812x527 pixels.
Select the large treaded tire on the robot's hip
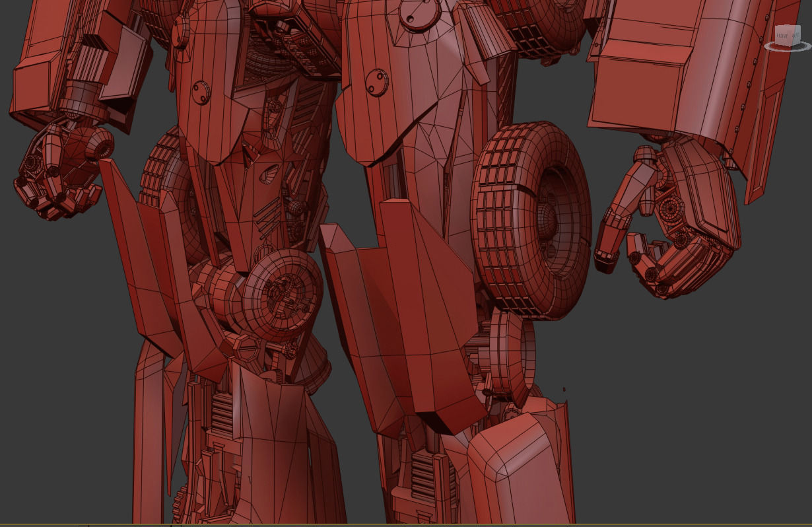click(x=532, y=220)
